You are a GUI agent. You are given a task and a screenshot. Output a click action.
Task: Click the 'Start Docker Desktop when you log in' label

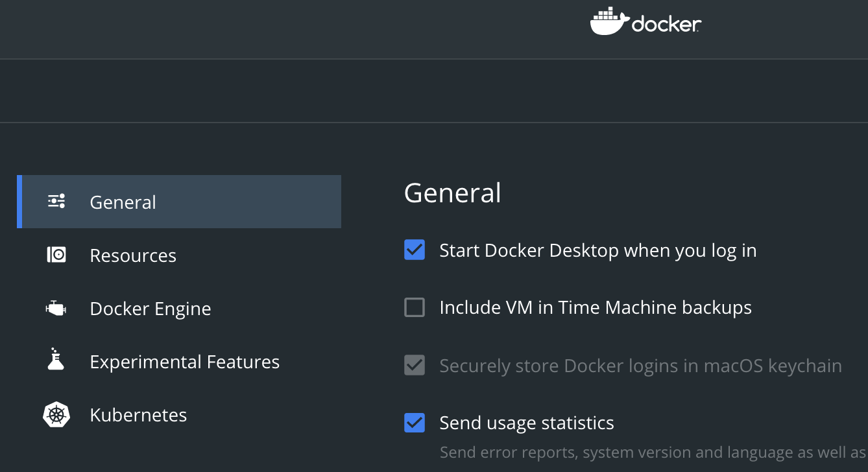point(598,250)
